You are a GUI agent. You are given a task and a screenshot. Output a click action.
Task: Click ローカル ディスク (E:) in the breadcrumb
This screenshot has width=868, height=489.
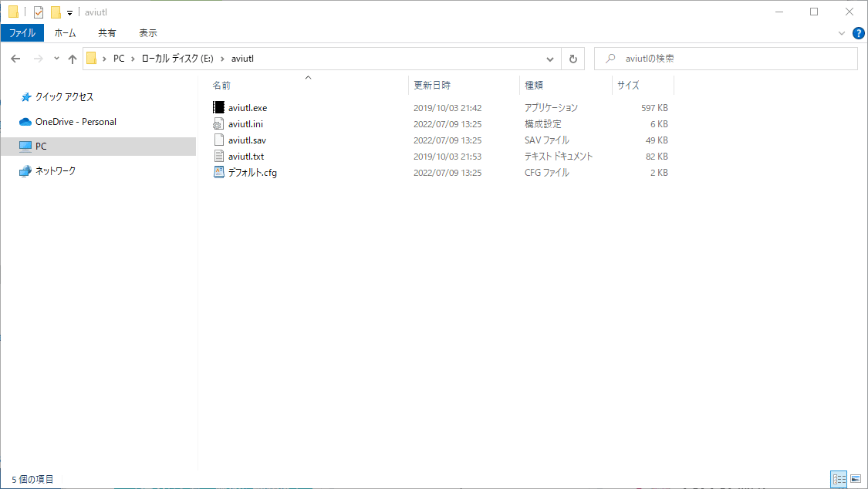click(177, 59)
